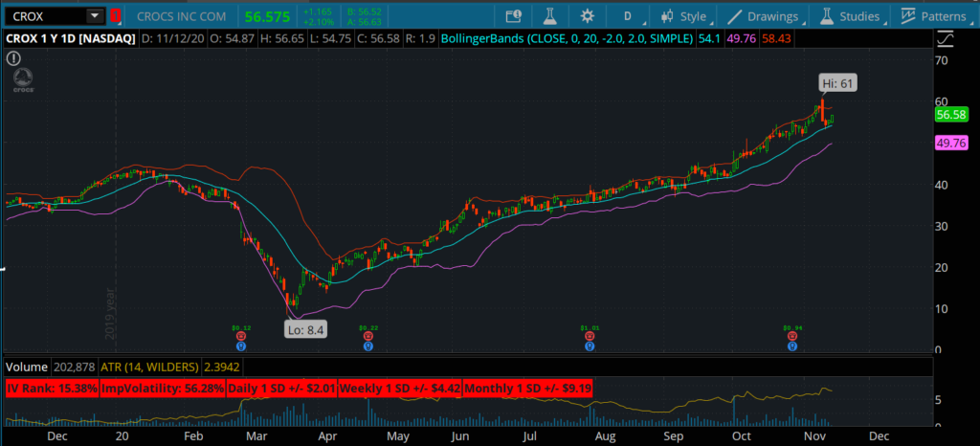Click the IV Rank: 15.38% label
The height and width of the screenshot is (446, 980).
(x=54, y=388)
